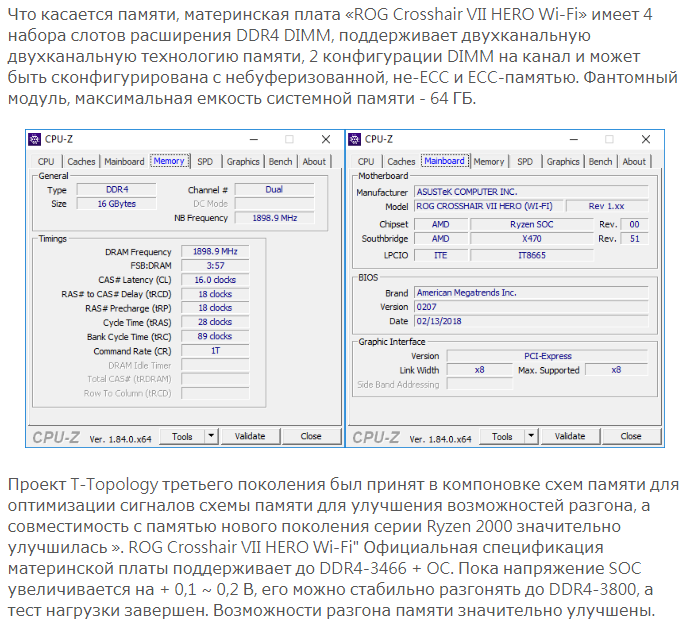
Task: Click BIOS Version value 0207
Action: point(531,307)
